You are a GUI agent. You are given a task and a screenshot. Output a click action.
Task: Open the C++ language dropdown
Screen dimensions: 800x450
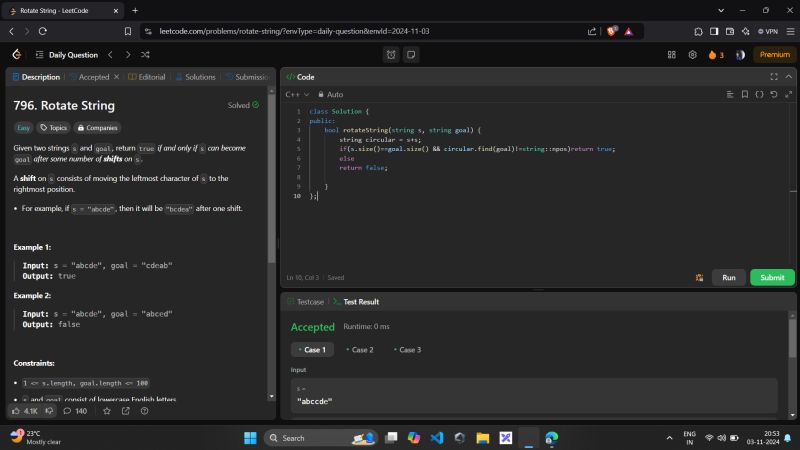296,95
